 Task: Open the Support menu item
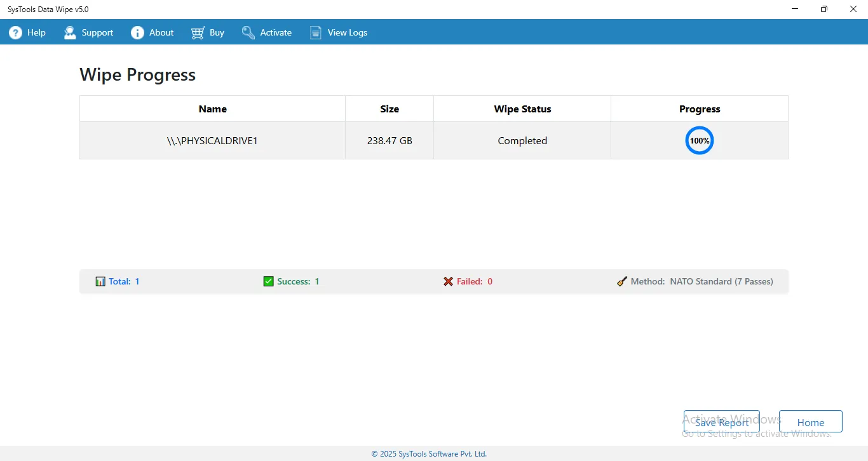point(97,32)
